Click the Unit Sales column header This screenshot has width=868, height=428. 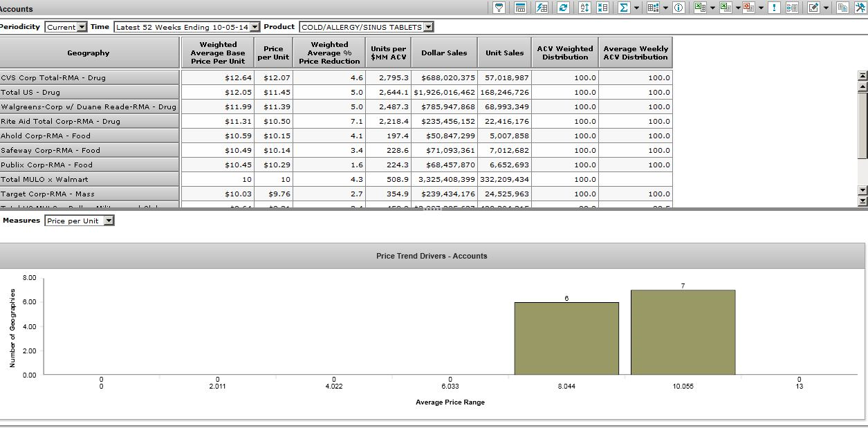coord(504,53)
